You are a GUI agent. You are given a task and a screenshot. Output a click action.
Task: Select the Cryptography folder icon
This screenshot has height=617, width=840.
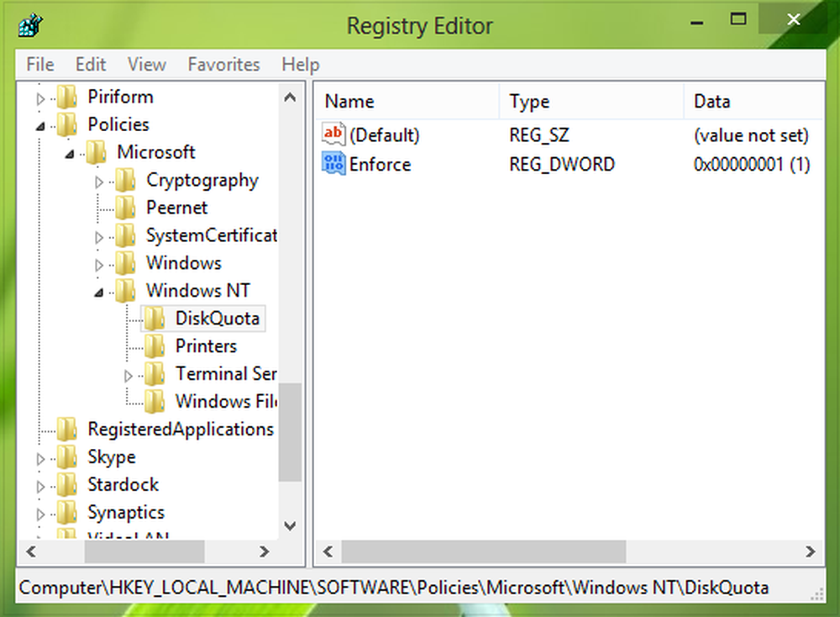tap(126, 180)
